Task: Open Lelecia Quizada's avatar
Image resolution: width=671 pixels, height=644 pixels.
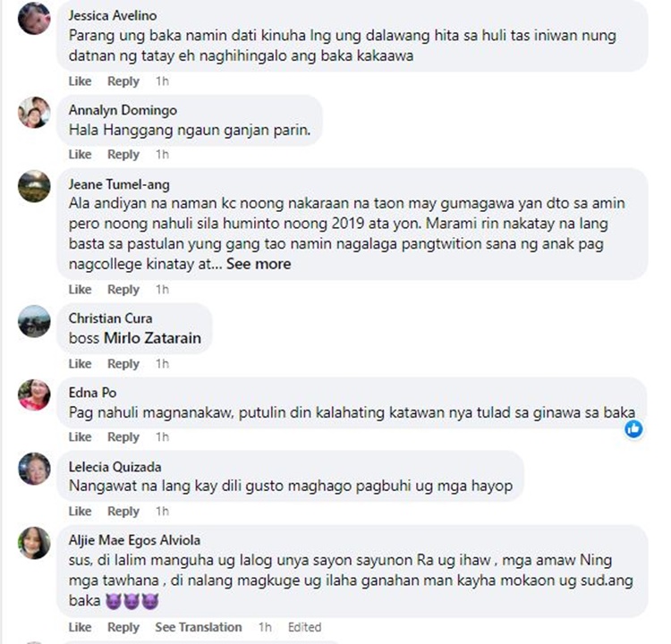Action: point(34,469)
